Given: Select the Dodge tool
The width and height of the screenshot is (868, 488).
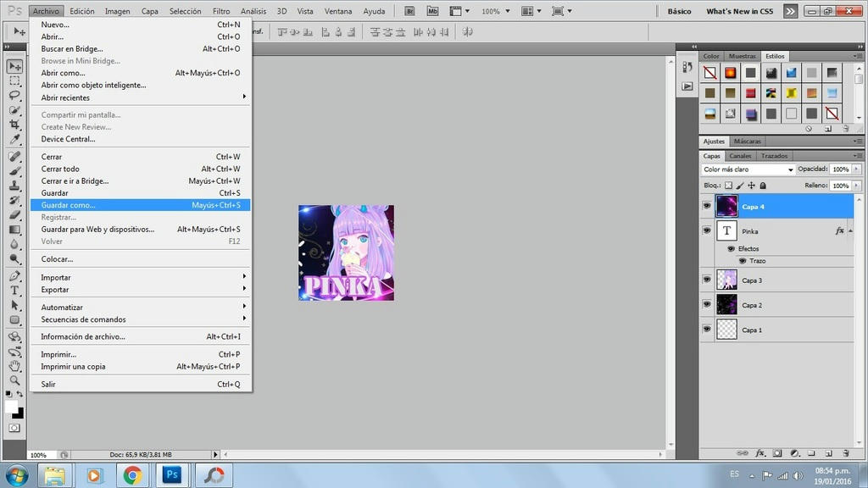Looking at the screenshot, I should (15, 258).
